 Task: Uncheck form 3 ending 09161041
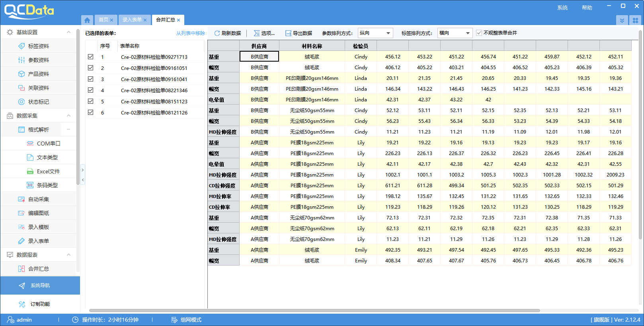tap(91, 79)
